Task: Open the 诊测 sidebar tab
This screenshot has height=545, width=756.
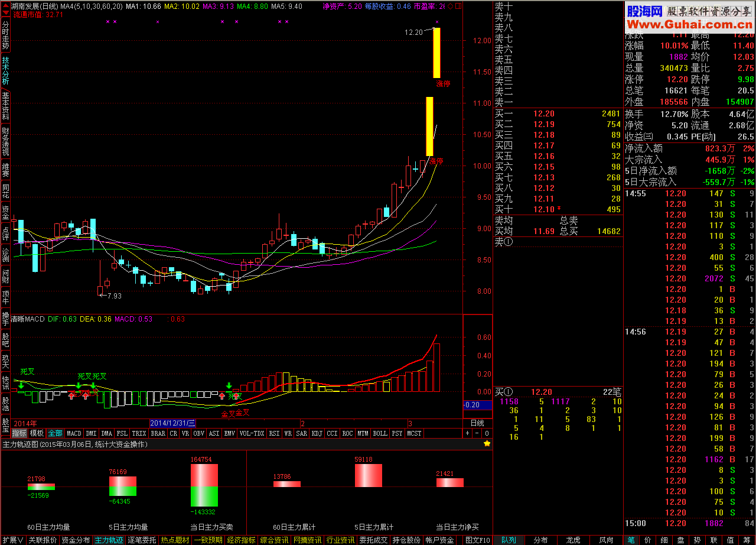Action: click(5, 255)
